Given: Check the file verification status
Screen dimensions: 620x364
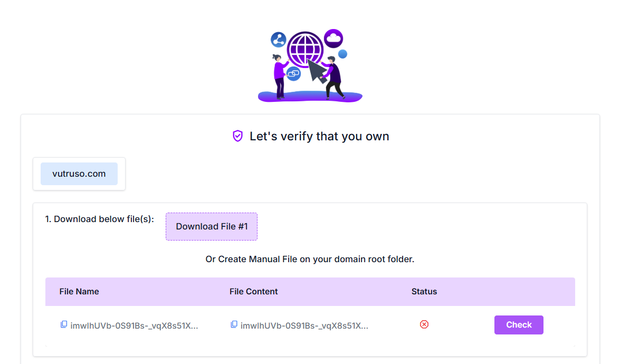Looking at the screenshot, I should tap(519, 325).
